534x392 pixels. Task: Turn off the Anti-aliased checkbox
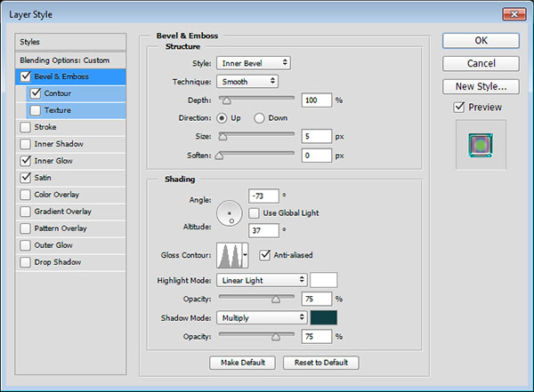click(x=265, y=255)
